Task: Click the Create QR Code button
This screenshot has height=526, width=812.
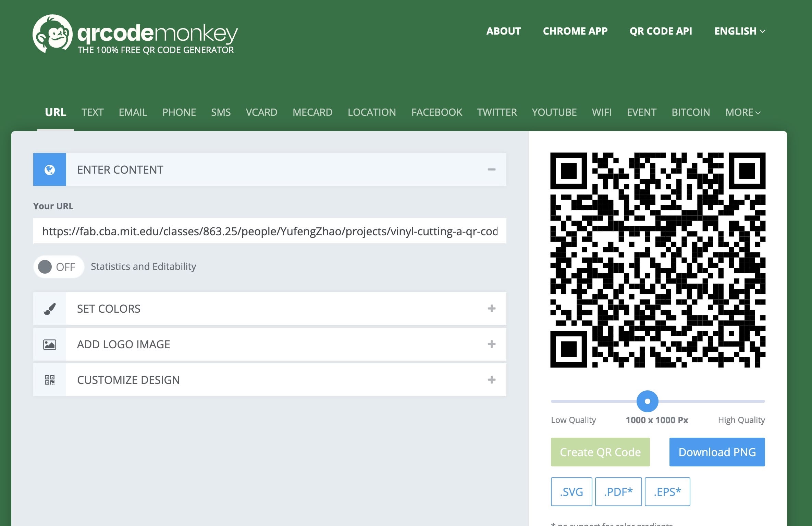Action: tap(600, 452)
